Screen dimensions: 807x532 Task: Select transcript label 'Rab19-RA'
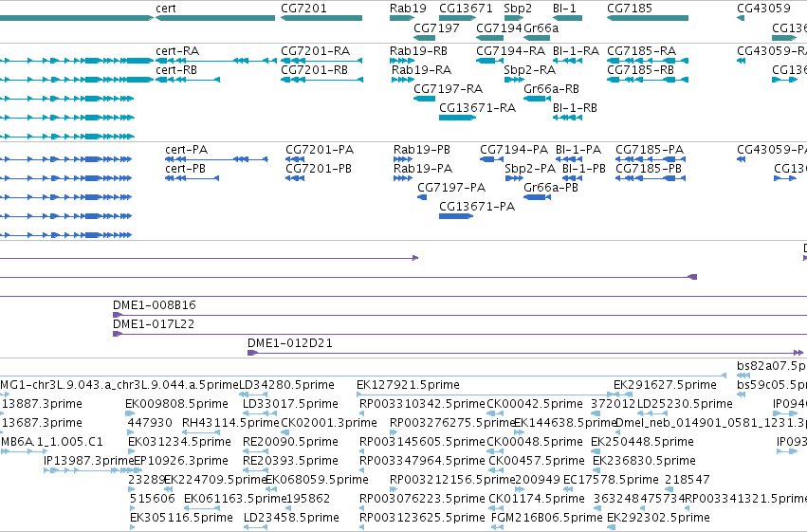(x=421, y=70)
